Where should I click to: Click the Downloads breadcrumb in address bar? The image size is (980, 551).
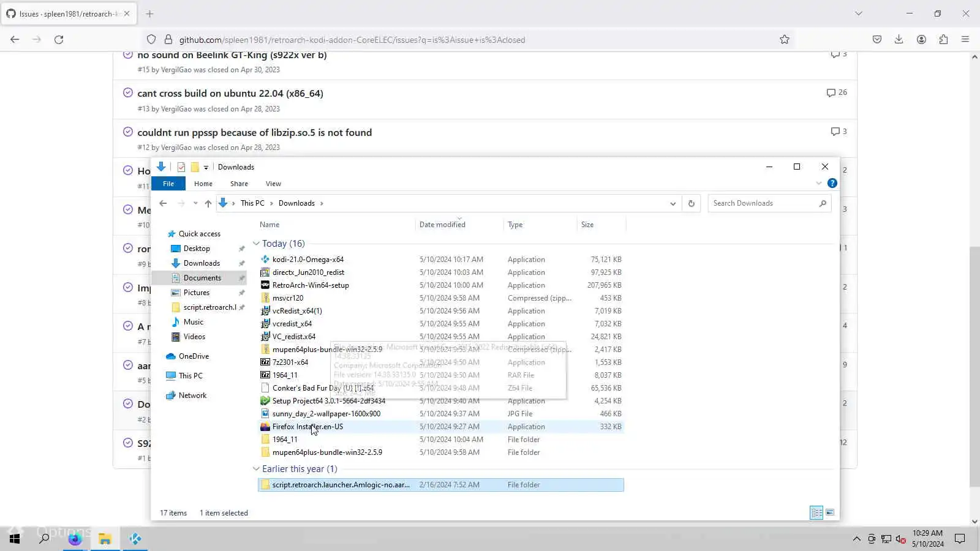tap(296, 203)
